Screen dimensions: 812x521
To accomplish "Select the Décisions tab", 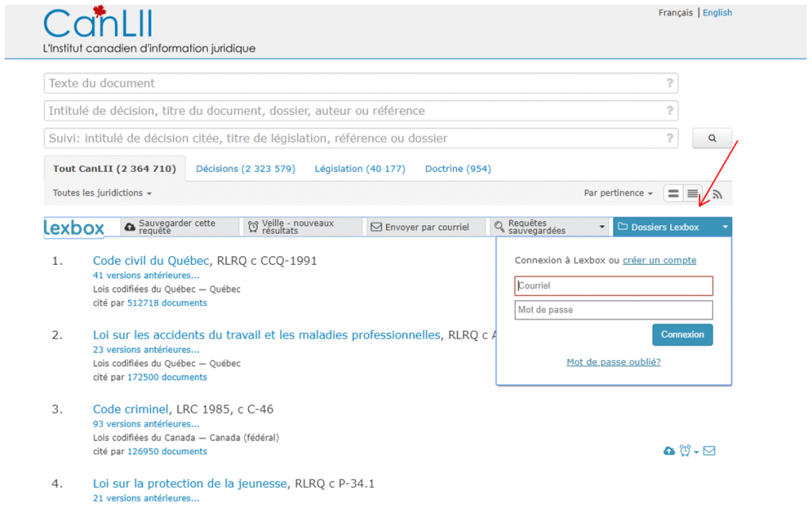I will coord(245,169).
